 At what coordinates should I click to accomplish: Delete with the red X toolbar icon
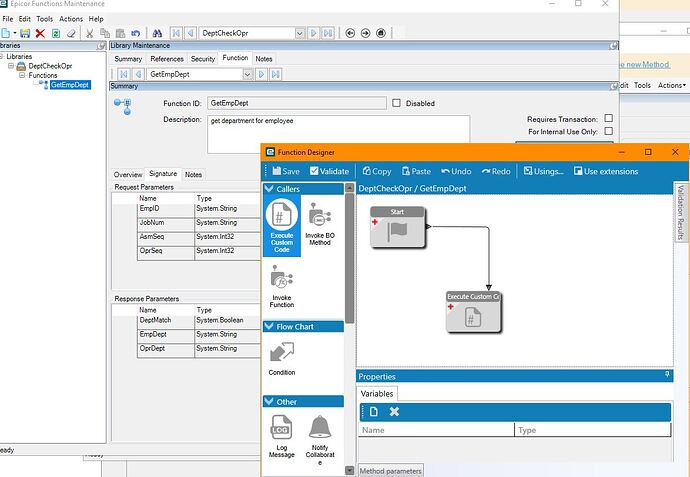(40, 33)
